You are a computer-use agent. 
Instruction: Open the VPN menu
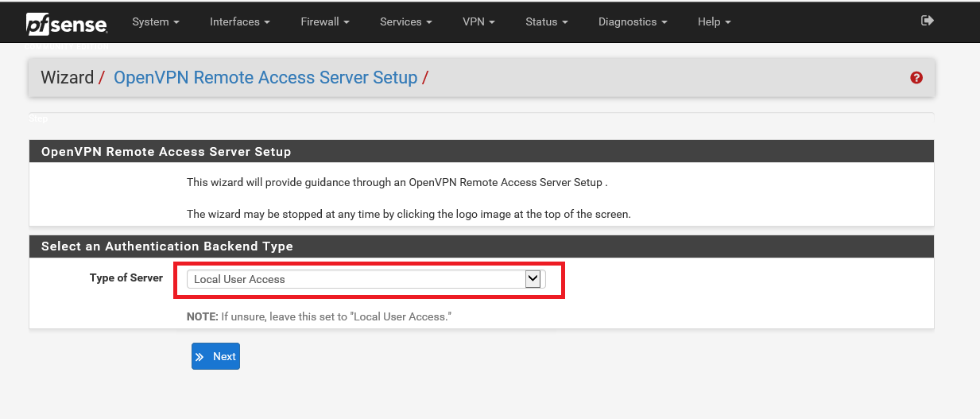pyautogui.click(x=478, y=21)
